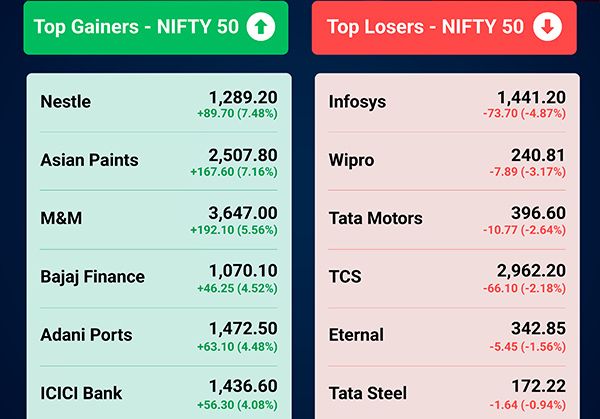Click M&M price change +192.10 (5.56%)
The width and height of the screenshot is (600, 419).
(x=233, y=230)
